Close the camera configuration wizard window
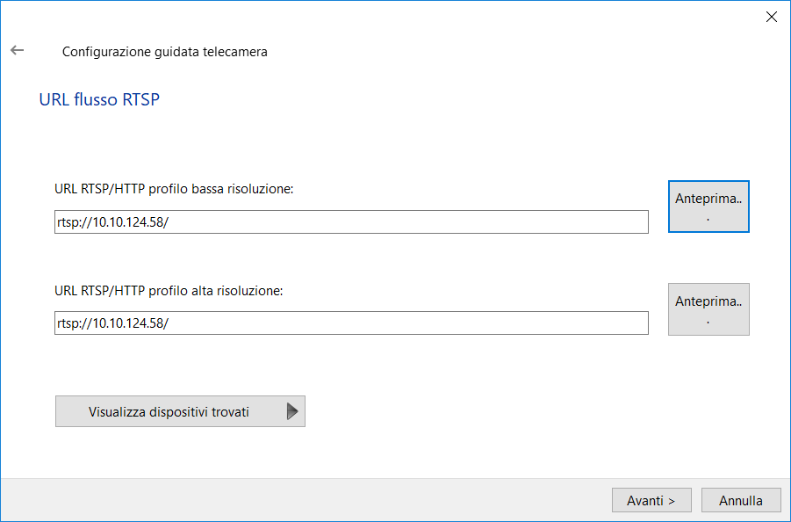The image size is (791, 522). pos(771,17)
